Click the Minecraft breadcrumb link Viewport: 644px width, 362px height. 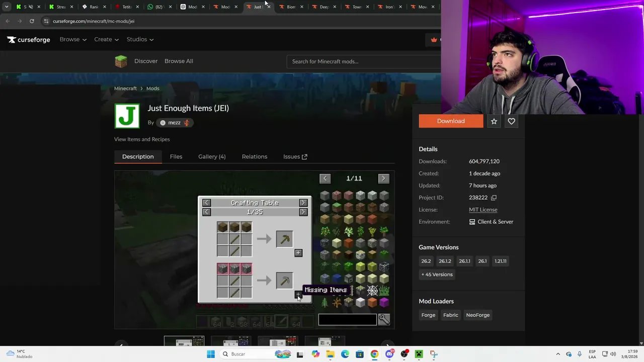(125, 88)
